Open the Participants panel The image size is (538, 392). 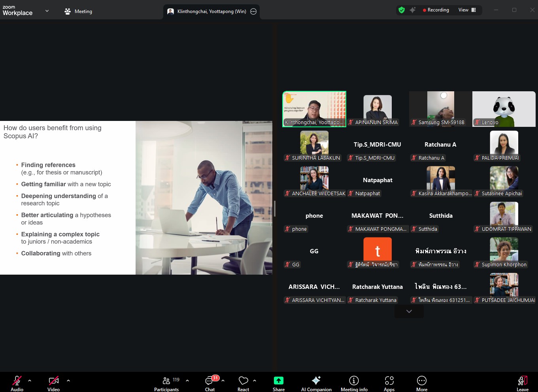[x=166, y=383]
